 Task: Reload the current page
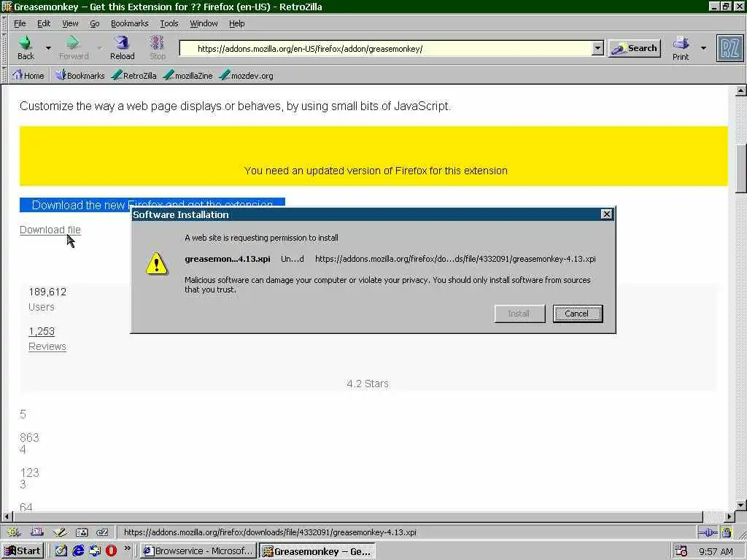pos(123,48)
